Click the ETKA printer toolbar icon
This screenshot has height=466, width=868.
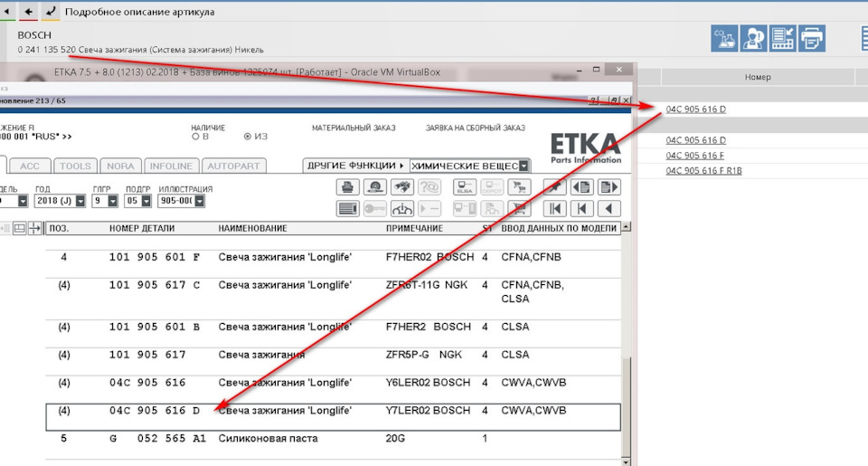click(347, 187)
